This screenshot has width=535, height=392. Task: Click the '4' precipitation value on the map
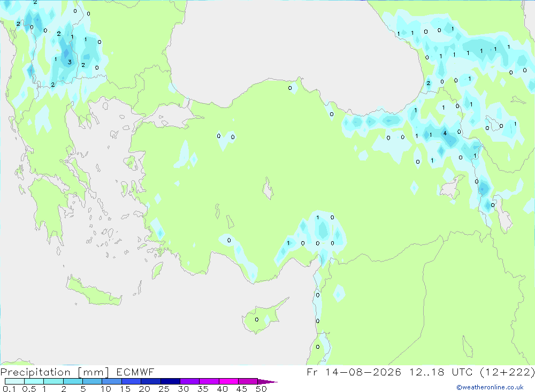[x=445, y=133]
